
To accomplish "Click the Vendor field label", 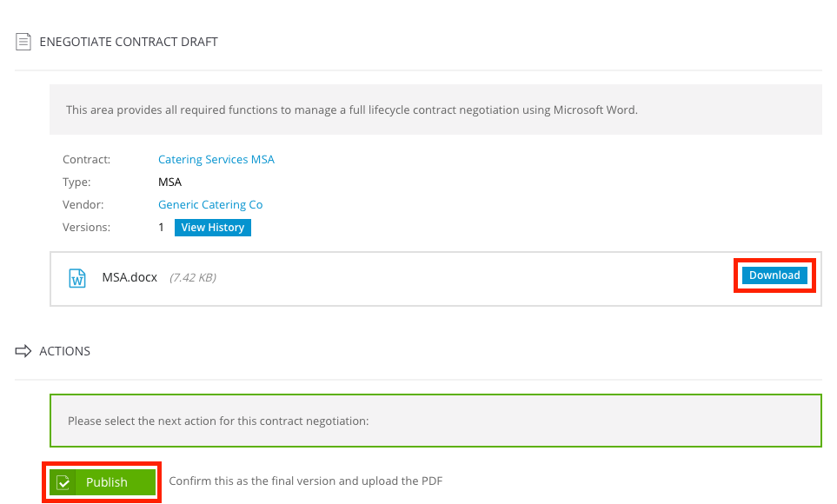I will point(83,204).
